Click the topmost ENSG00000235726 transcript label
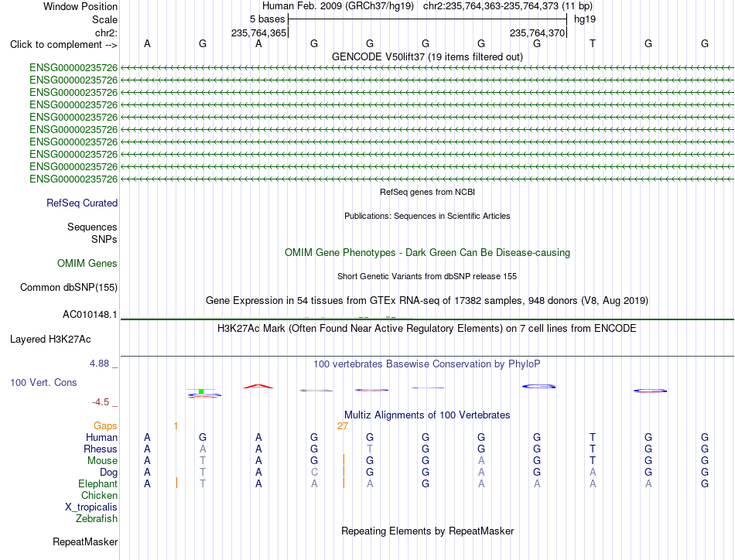The height and width of the screenshot is (560, 735). [73, 68]
